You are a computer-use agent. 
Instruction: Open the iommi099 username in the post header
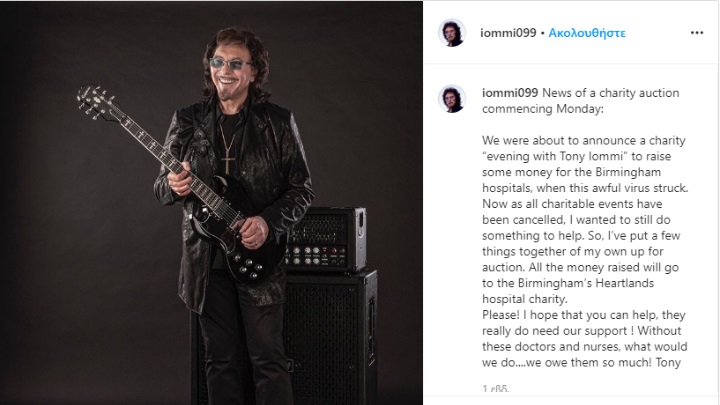(x=508, y=33)
